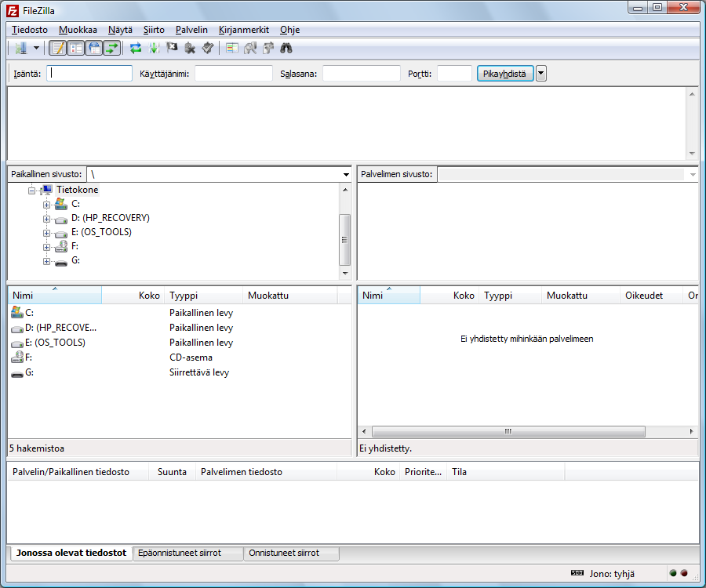
Task: Cancel current operation flag icon
Action: pos(172,48)
